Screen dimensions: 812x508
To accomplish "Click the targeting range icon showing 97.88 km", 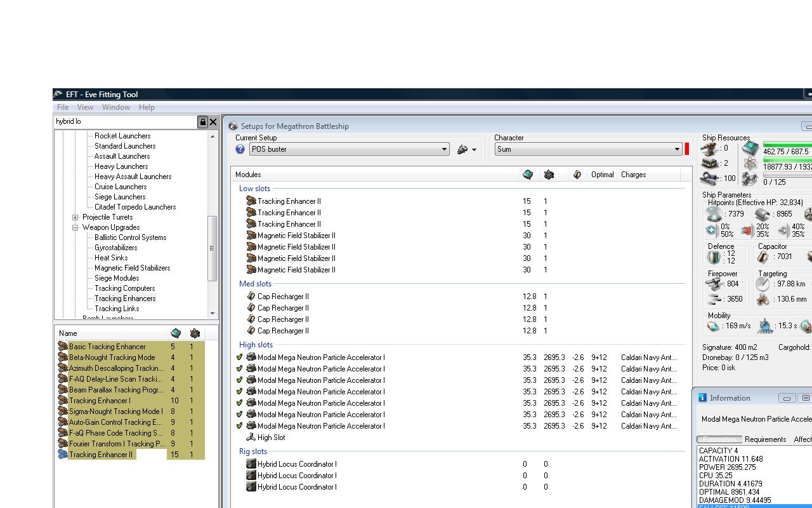I will (763, 284).
